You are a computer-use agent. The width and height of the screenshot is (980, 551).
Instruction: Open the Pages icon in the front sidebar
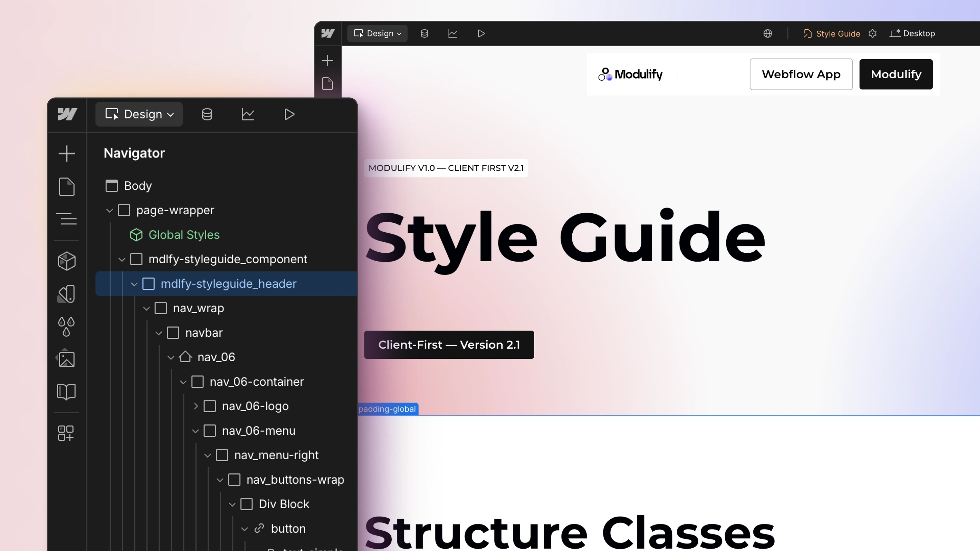67,187
